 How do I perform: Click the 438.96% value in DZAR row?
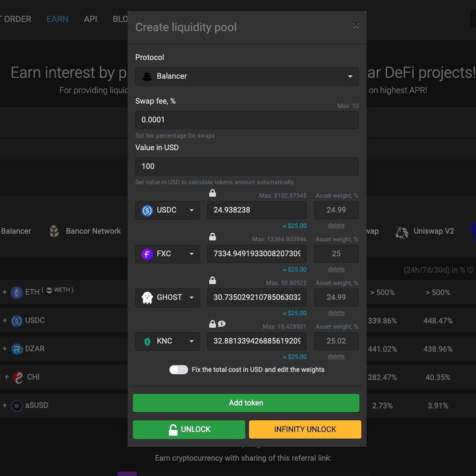click(x=438, y=349)
